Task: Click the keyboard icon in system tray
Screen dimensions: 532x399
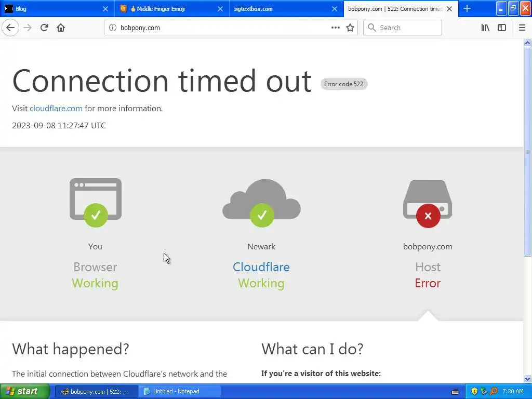Action: [455, 392]
